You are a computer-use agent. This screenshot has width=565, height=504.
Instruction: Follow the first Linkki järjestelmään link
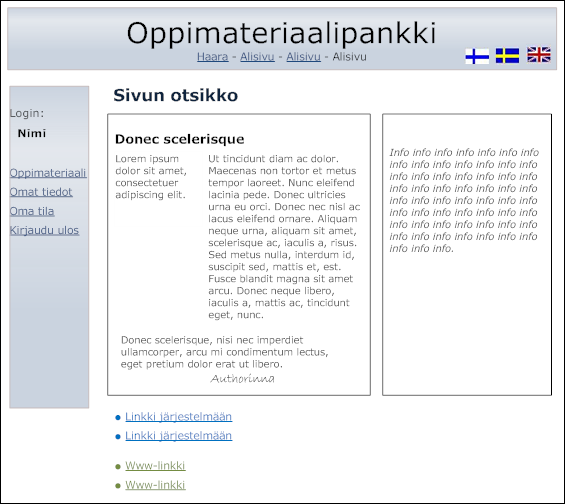point(179,416)
